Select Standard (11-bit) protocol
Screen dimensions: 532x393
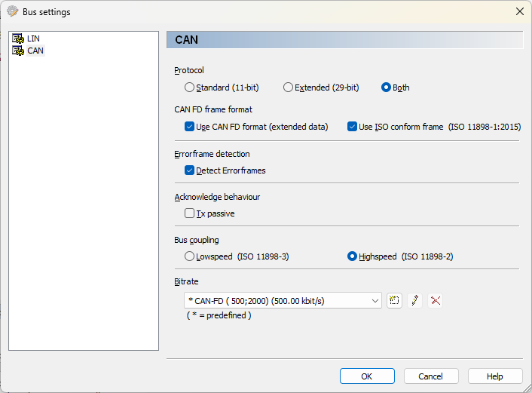click(x=190, y=88)
